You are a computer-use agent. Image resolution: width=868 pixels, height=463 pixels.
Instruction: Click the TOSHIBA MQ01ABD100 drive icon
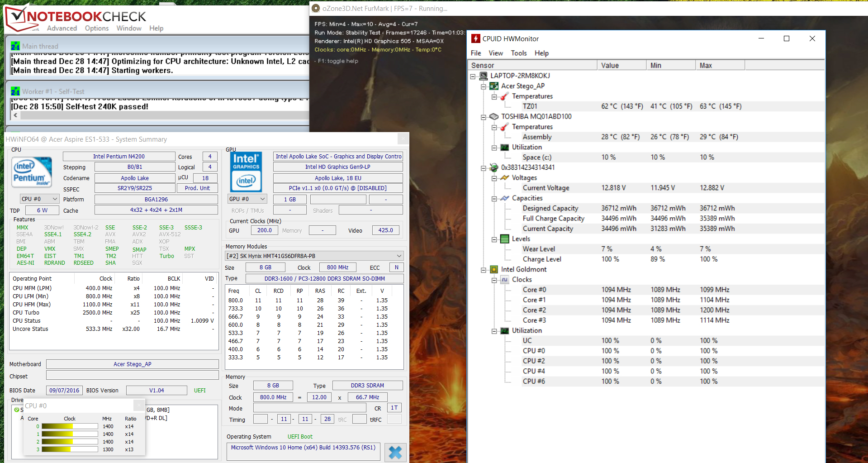(494, 116)
